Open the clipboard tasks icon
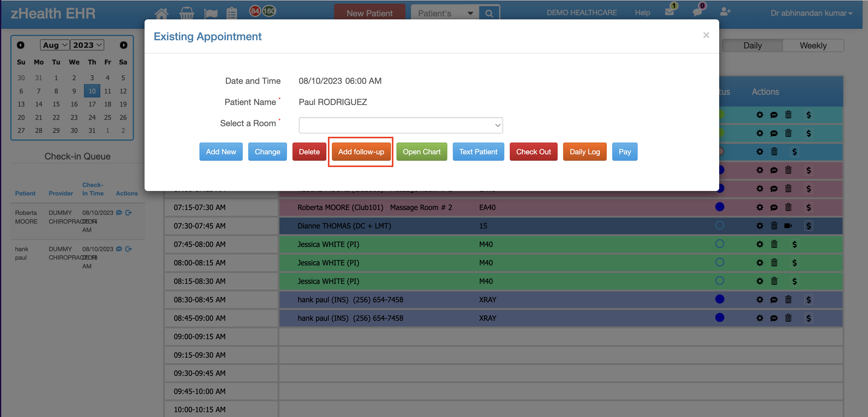 click(x=232, y=13)
